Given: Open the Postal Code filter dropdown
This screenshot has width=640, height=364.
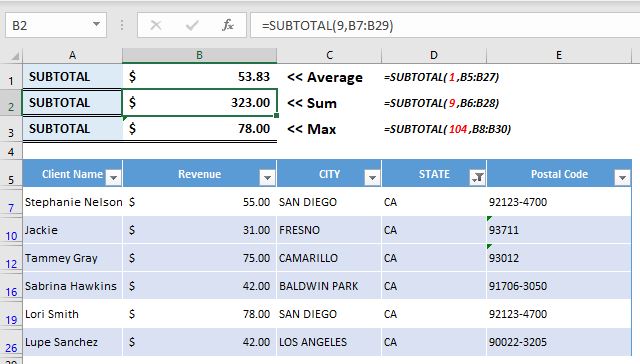Looking at the screenshot, I should (622, 178).
